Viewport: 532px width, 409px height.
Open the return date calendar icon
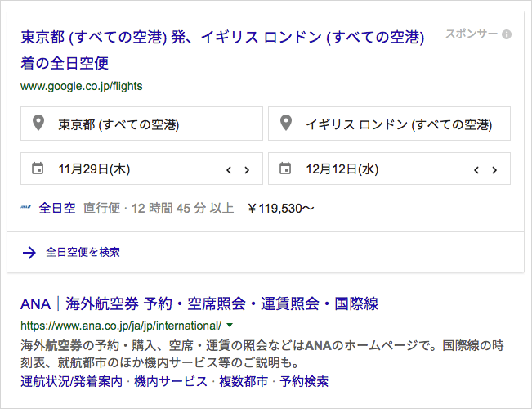pos(285,169)
